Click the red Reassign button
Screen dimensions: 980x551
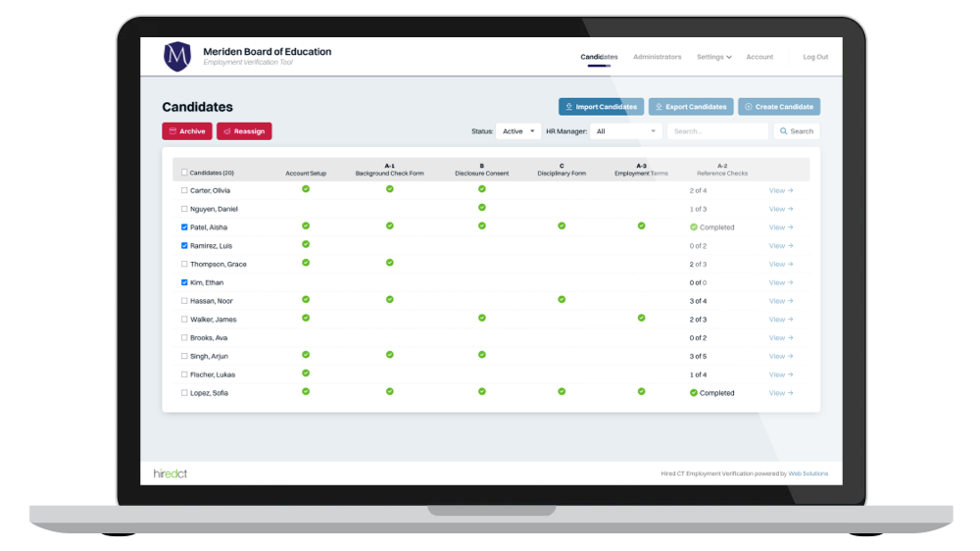[244, 131]
